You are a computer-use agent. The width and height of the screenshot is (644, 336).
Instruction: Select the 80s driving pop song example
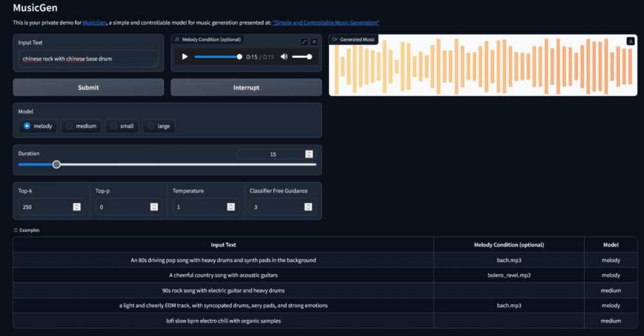[x=223, y=260]
